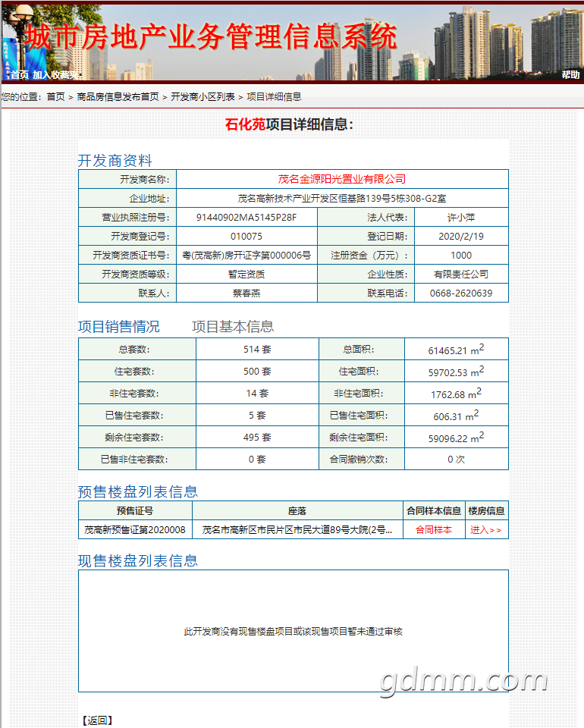
Task: Click total units value 514 套
Action: click(257, 349)
